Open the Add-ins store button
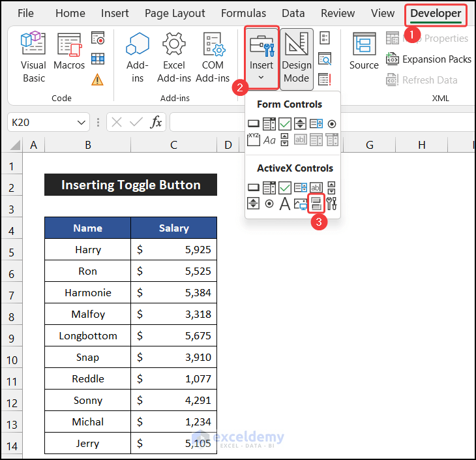476x460 pixels. click(138, 57)
